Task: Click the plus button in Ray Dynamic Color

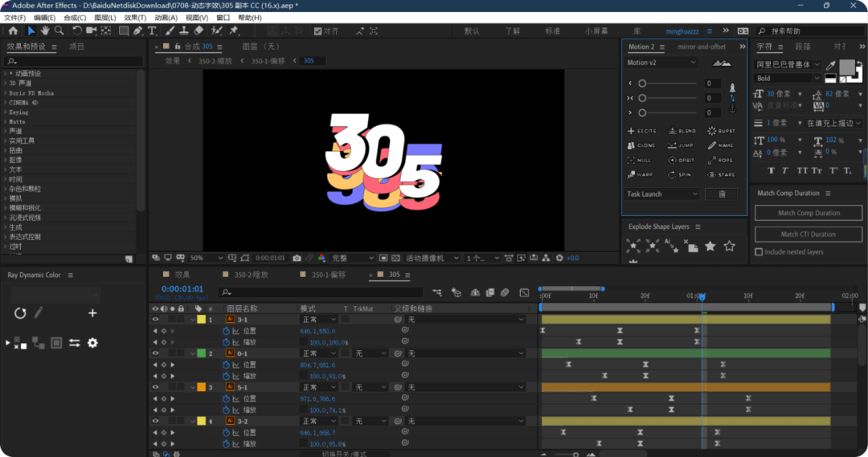Action: tap(92, 313)
